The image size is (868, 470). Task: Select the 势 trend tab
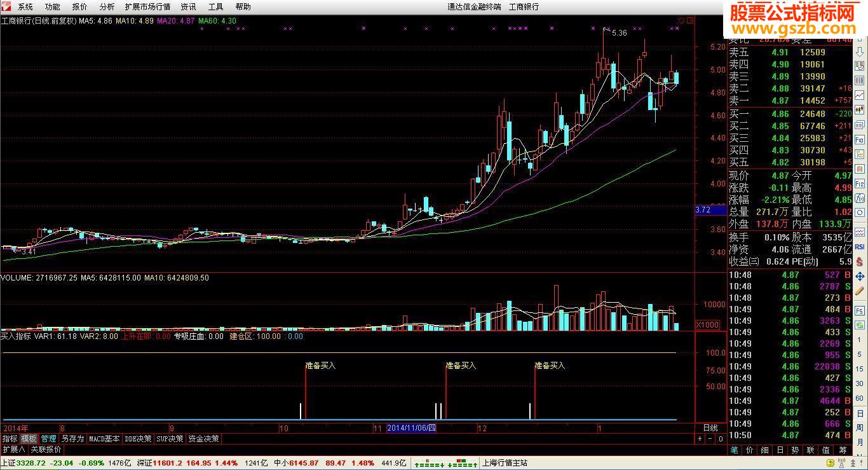(795, 450)
